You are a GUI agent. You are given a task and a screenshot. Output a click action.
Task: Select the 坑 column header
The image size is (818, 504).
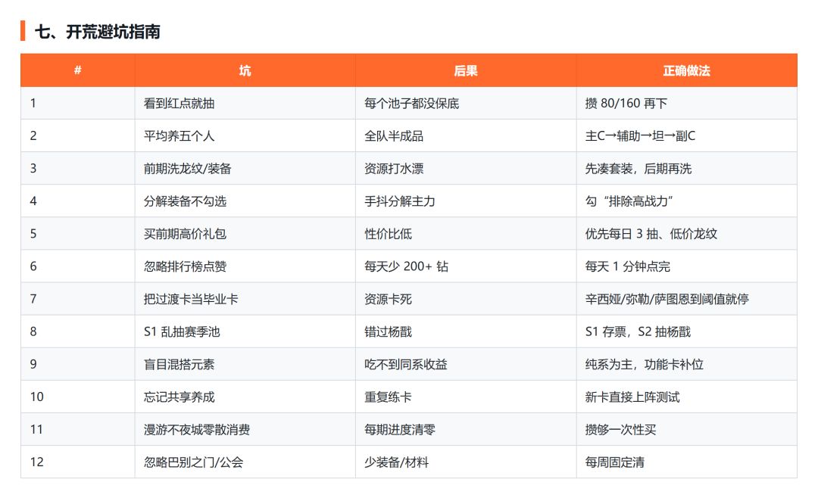coord(245,70)
